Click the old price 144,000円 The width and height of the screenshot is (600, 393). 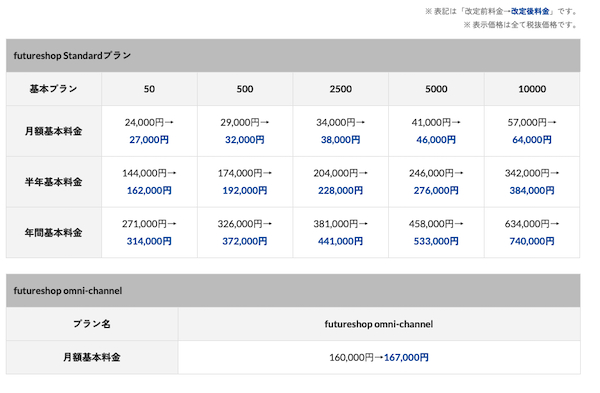[x=144, y=173]
